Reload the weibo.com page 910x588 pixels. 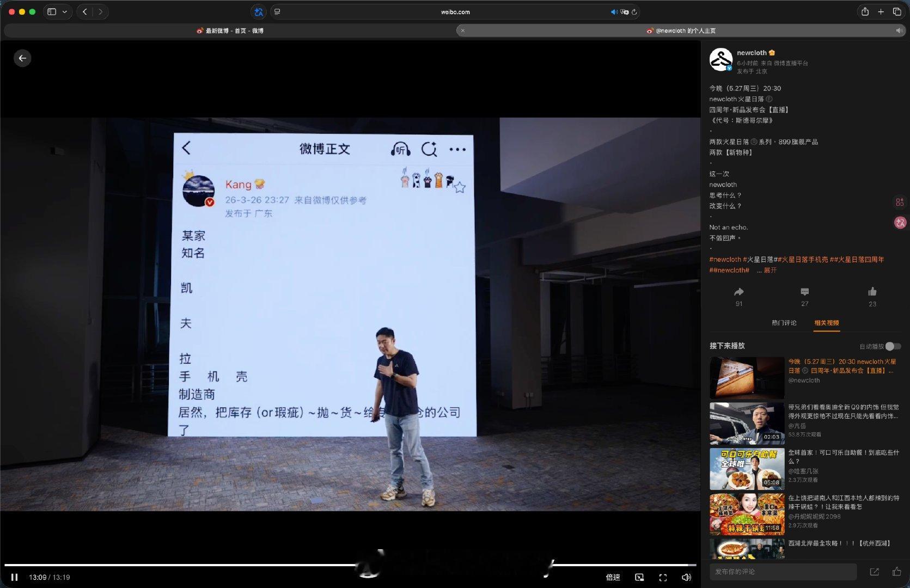[634, 12]
